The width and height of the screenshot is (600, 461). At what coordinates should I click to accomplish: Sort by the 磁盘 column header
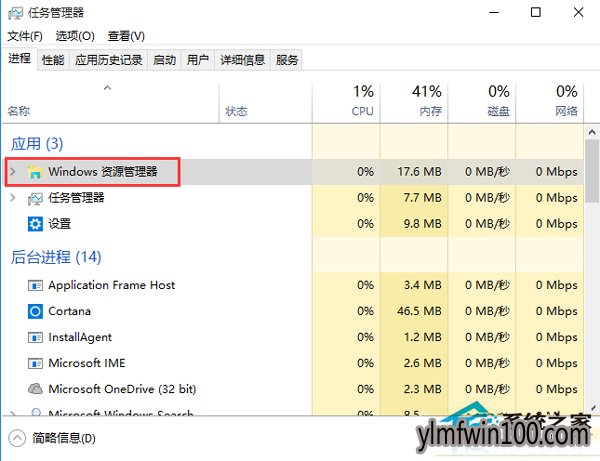pyautogui.click(x=482, y=103)
